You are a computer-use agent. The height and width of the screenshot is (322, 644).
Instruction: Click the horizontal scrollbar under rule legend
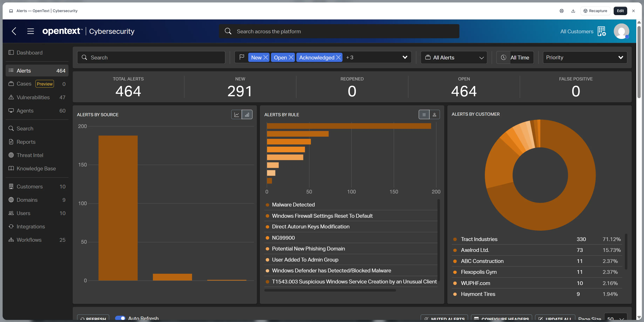330,290
